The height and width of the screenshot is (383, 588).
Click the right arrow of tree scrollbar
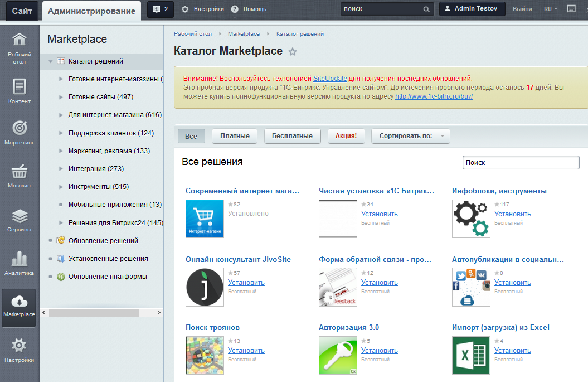159,313
